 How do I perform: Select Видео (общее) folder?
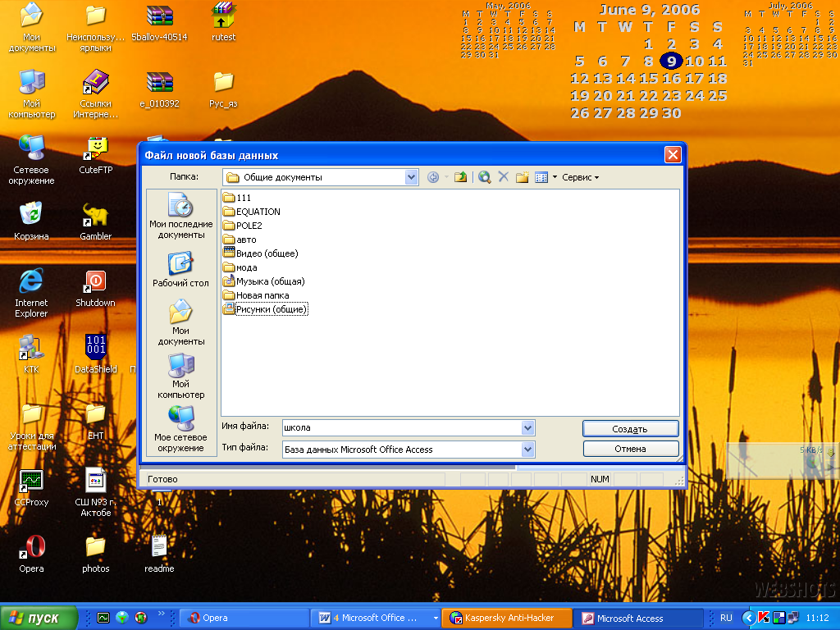coord(261,253)
